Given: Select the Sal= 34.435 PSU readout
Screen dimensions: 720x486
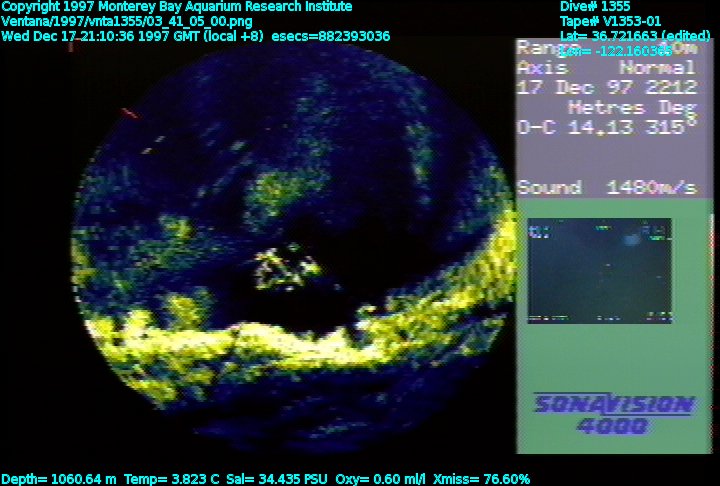Looking at the screenshot, I should 277,479.
